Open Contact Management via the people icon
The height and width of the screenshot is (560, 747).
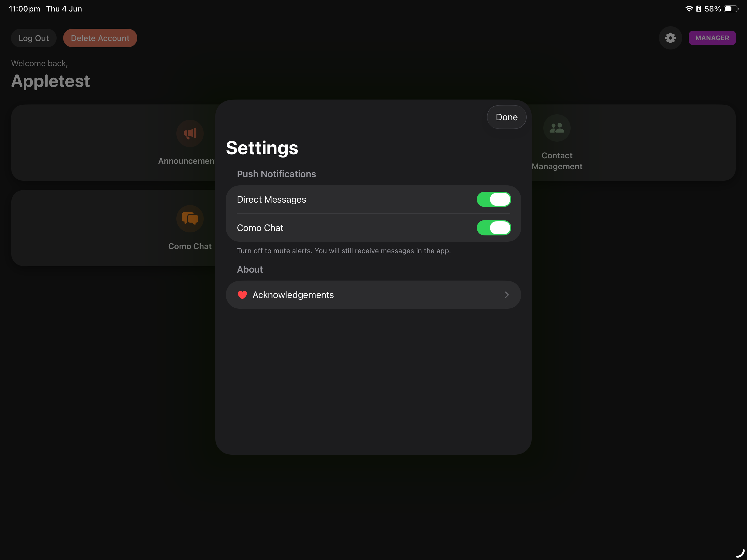556,128
